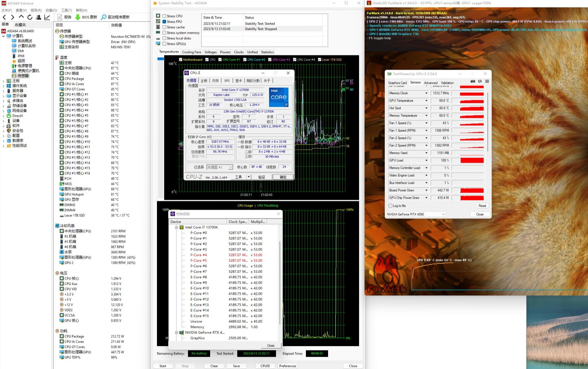Switch to the Cooling Fans tab
Image resolution: width=588 pixels, height=369 pixels.
tap(192, 52)
